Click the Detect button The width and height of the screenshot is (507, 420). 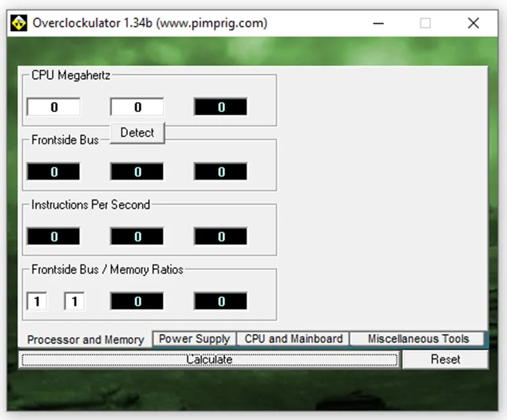tap(138, 132)
